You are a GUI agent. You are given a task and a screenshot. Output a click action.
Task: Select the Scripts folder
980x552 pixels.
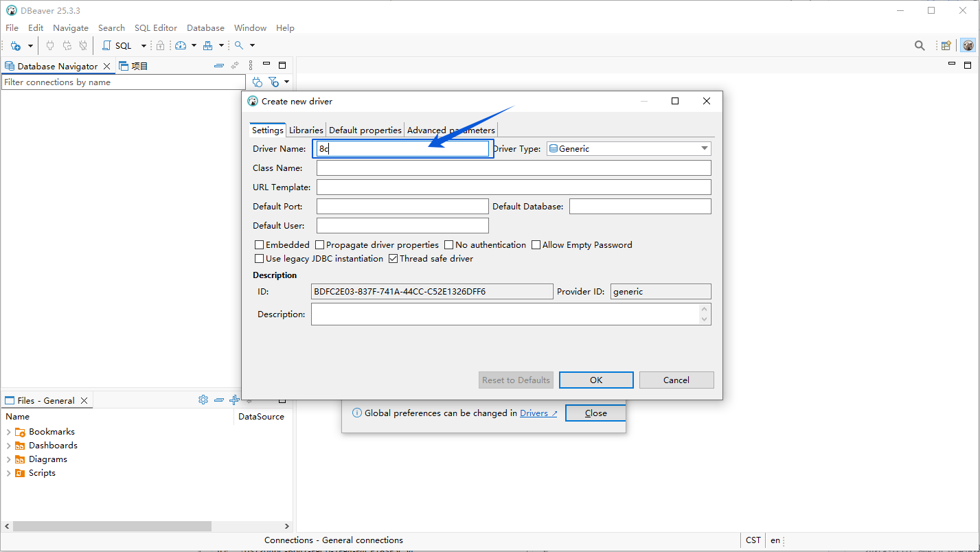point(42,473)
